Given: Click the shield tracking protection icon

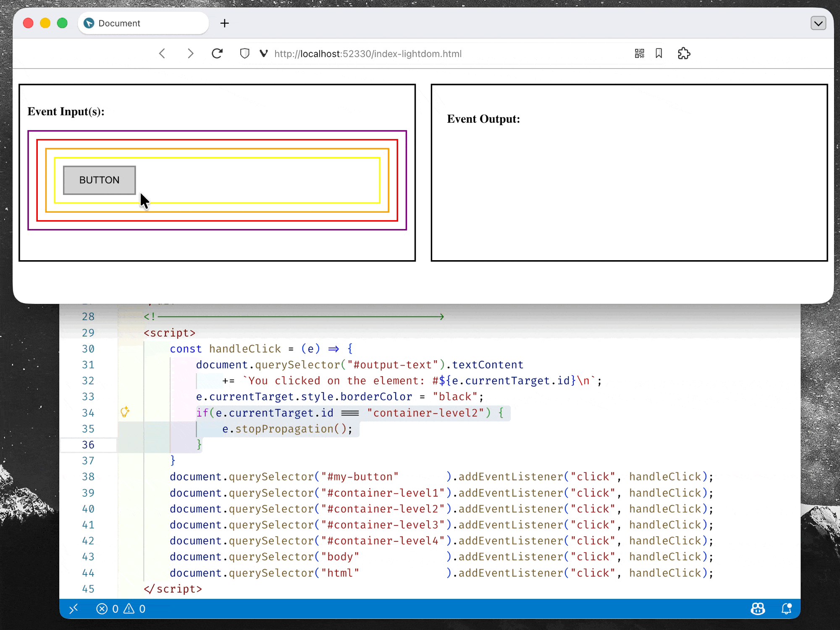Looking at the screenshot, I should (244, 54).
